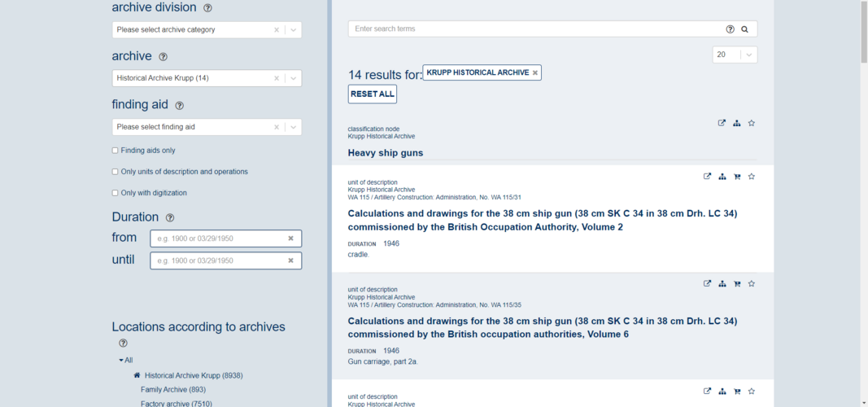Open the Volume 2 ship gun calculations record
The image size is (868, 407).
tap(543, 221)
